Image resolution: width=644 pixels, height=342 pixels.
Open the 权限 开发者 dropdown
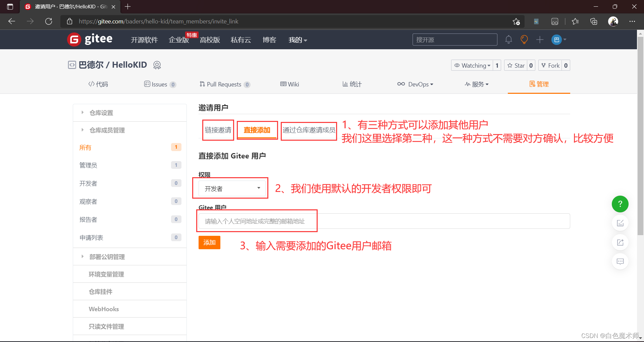(x=232, y=189)
